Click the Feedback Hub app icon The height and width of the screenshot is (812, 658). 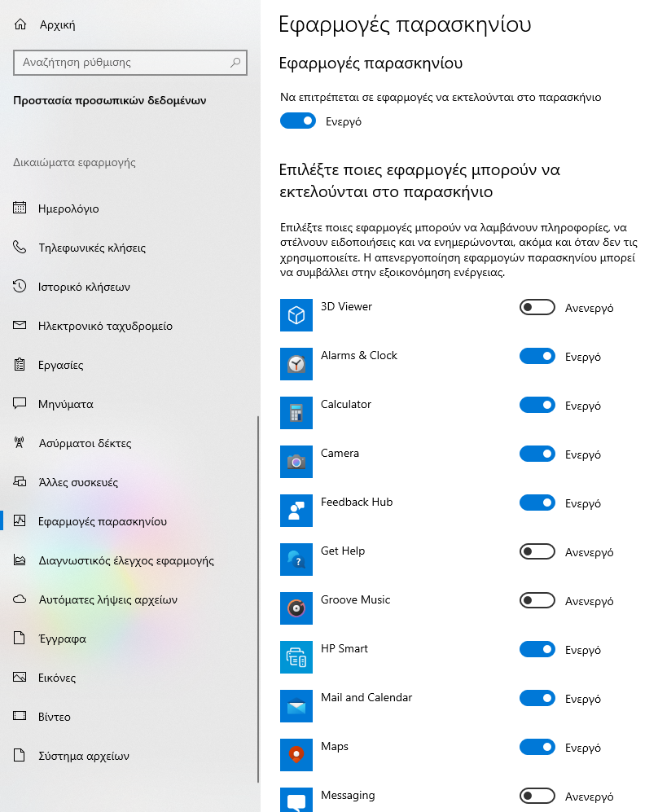(296, 511)
